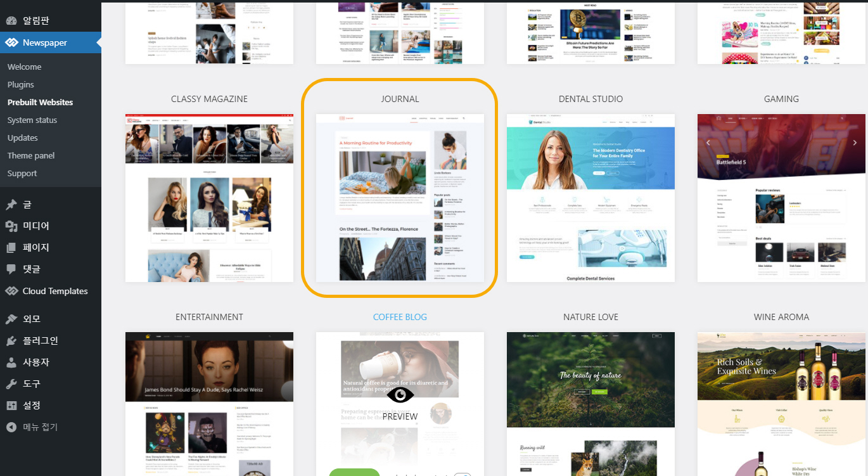Select the Classy Magazine demo thumbnail

coord(209,198)
